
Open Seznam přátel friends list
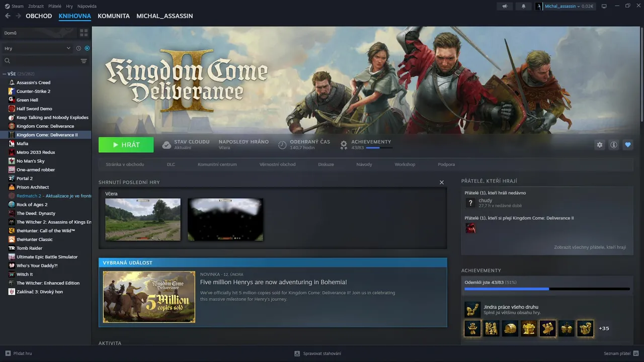[x=621, y=353]
